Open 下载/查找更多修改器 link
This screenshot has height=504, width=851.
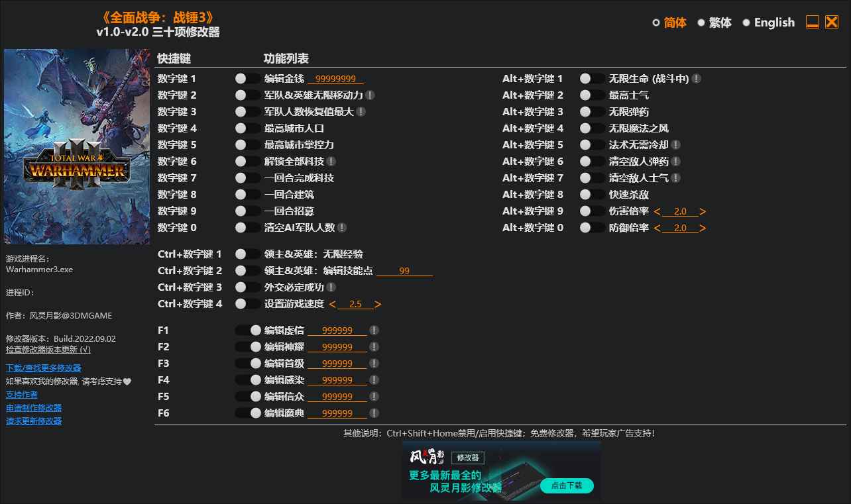(x=44, y=368)
